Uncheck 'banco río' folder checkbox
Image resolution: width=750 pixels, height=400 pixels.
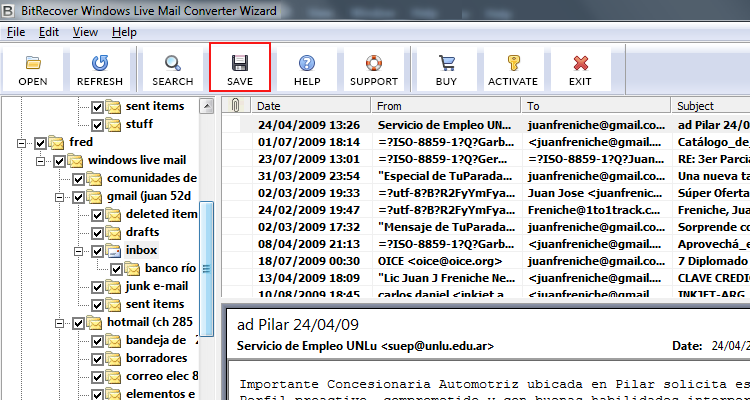[116, 269]
